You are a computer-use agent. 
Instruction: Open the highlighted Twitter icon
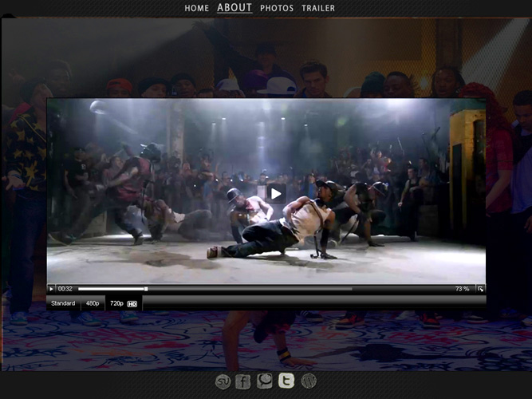(286, 381)
